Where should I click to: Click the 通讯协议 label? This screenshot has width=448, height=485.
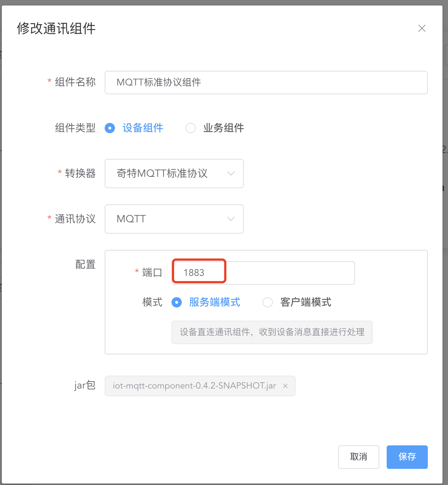point(75,219)
